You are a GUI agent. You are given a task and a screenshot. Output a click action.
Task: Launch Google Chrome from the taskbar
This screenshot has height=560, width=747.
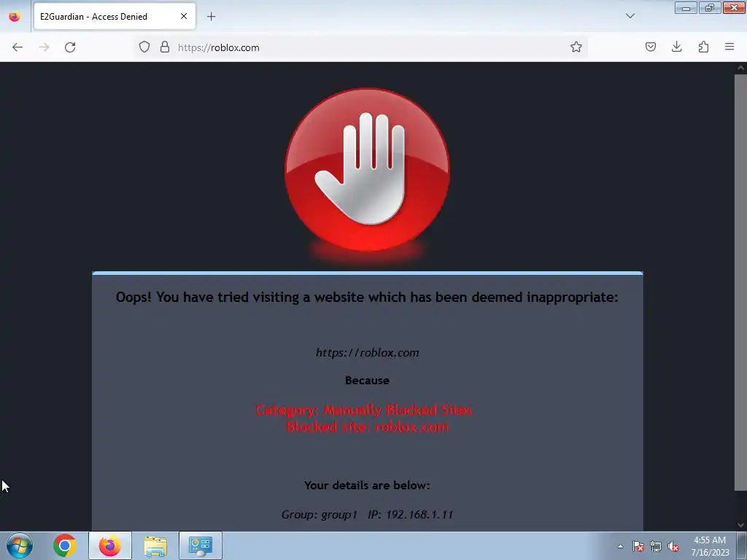pos(65,545)
